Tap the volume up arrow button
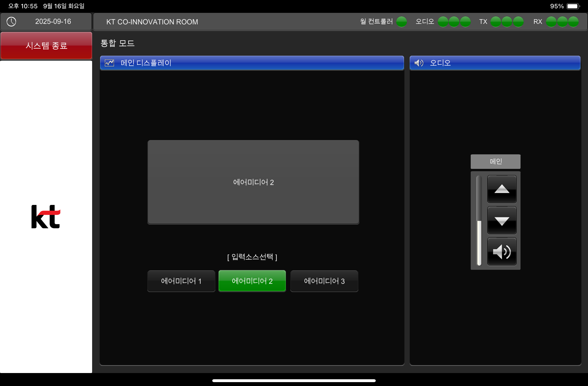Image resolution: width=588 pixels, height=386 pixels. click(502, 189)
